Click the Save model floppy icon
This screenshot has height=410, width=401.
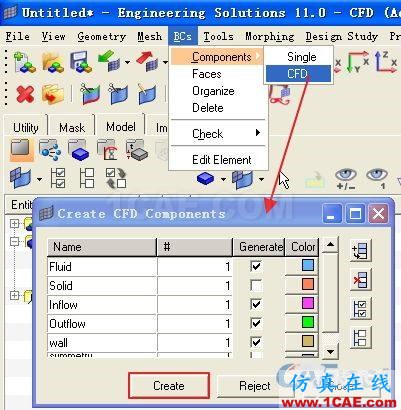pyautogui.click(x=81, y=62)
